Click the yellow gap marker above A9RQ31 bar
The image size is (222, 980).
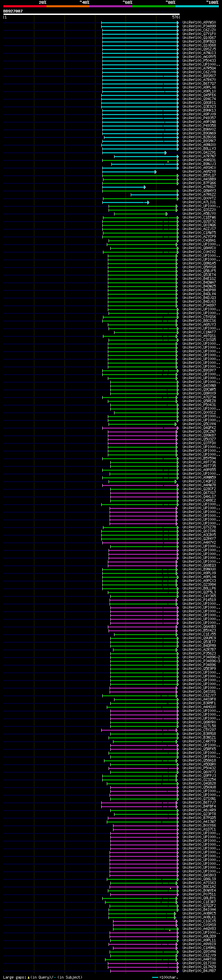coord(168,162)
